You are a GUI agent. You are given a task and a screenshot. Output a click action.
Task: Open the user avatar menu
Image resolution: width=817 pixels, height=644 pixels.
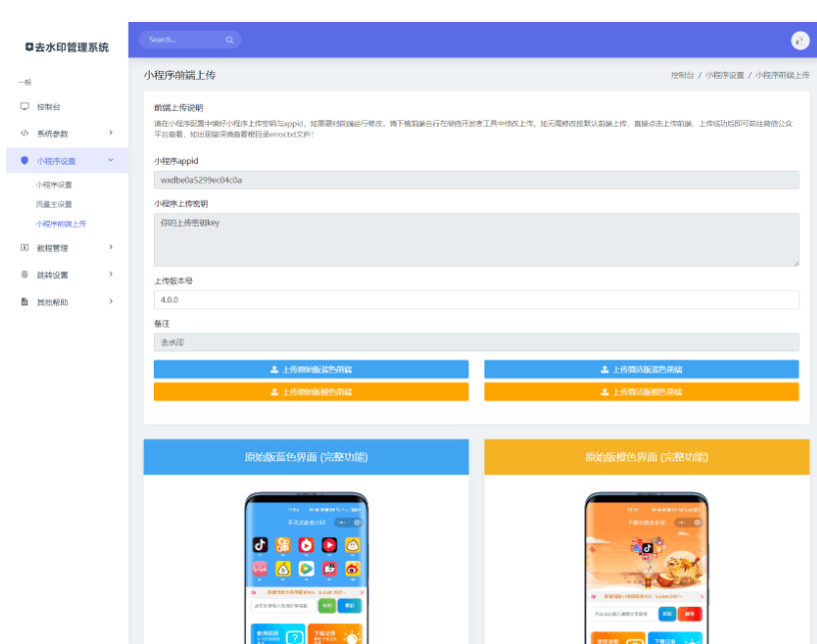(799, 40)
